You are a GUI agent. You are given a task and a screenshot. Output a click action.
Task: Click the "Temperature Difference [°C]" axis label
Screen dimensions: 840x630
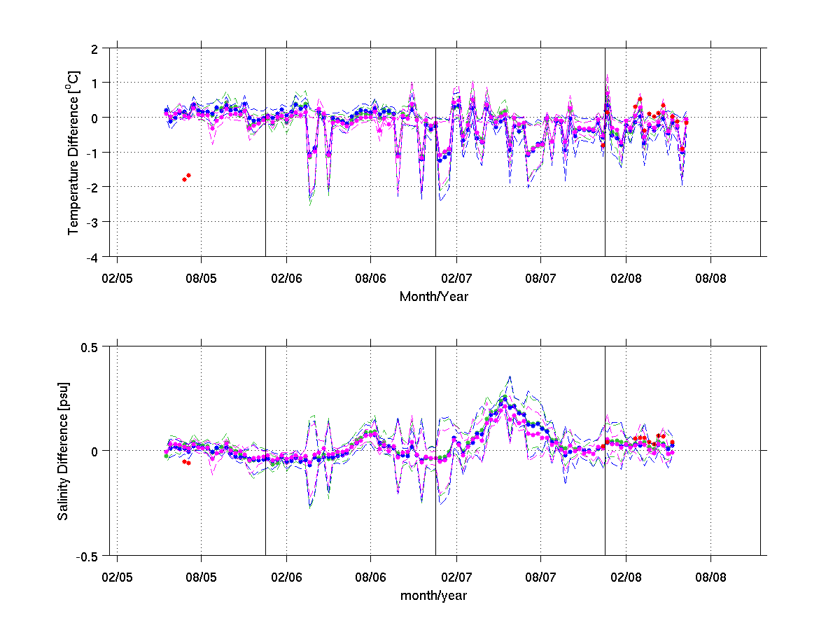(x=72, y=151)
